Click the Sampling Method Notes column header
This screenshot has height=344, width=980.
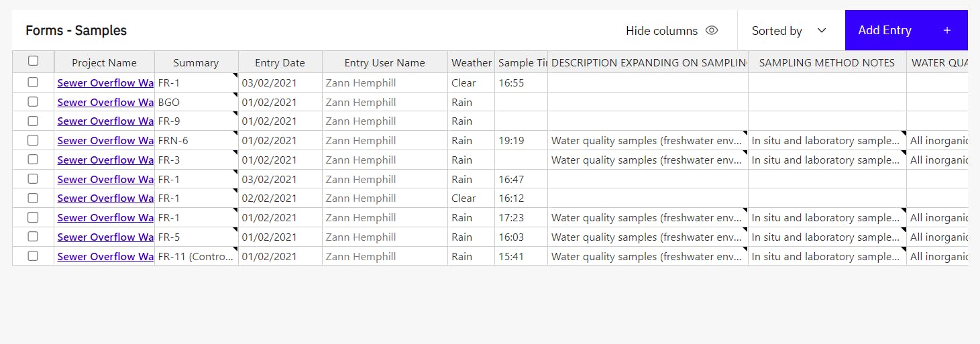pyautogui.click(x=826, y=62)
